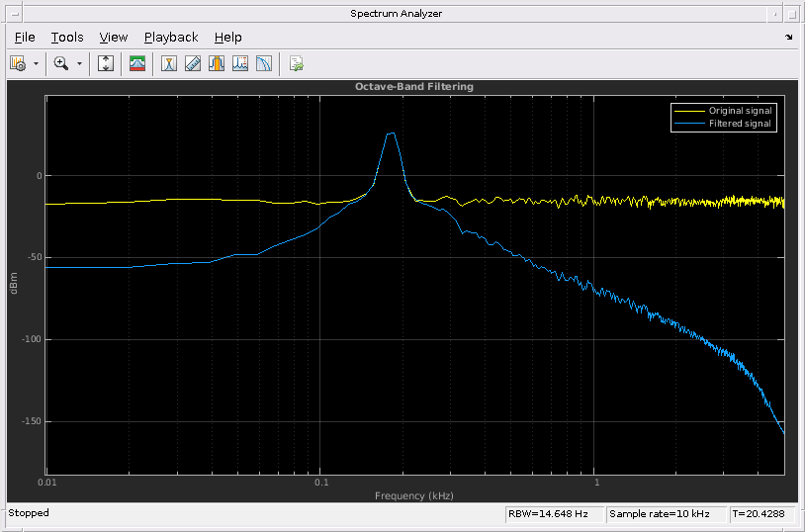Click the Octave-Band Filtering plot title

414,87
